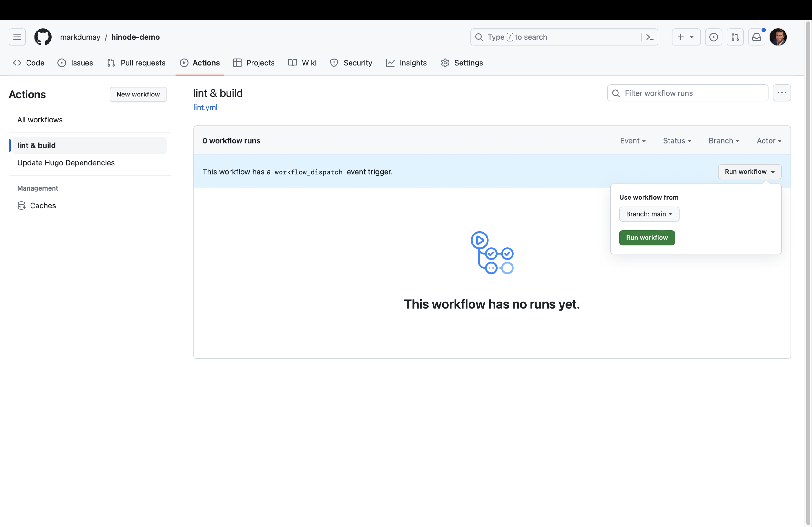This screenshot has width=812, height=527.
Task: Toggle the Actor filter options
Action: click(769, 141)
